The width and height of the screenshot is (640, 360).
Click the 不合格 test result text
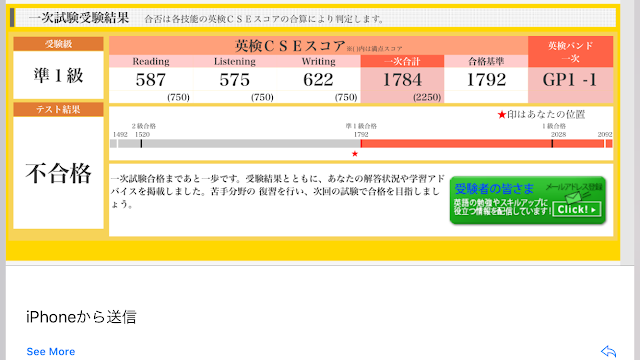[x=58, y=173]
